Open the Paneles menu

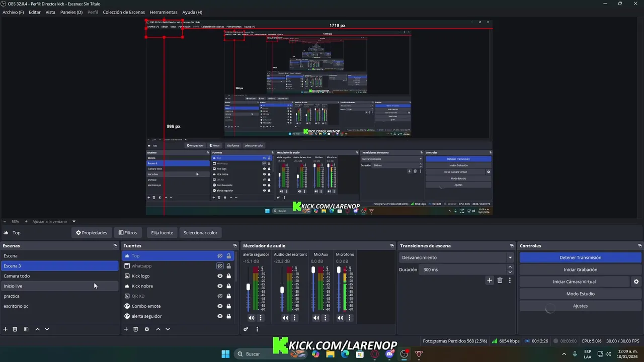click(x=71, y=12)
